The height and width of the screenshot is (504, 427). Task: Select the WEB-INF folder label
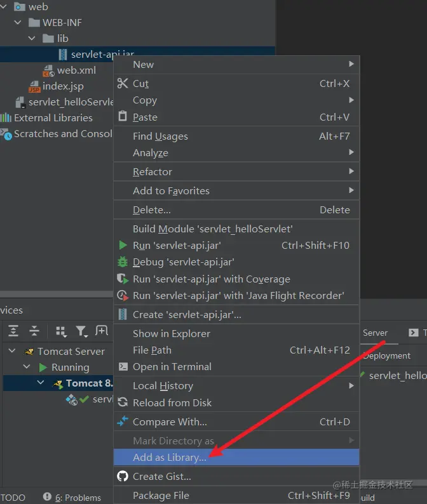click(62, 22)
